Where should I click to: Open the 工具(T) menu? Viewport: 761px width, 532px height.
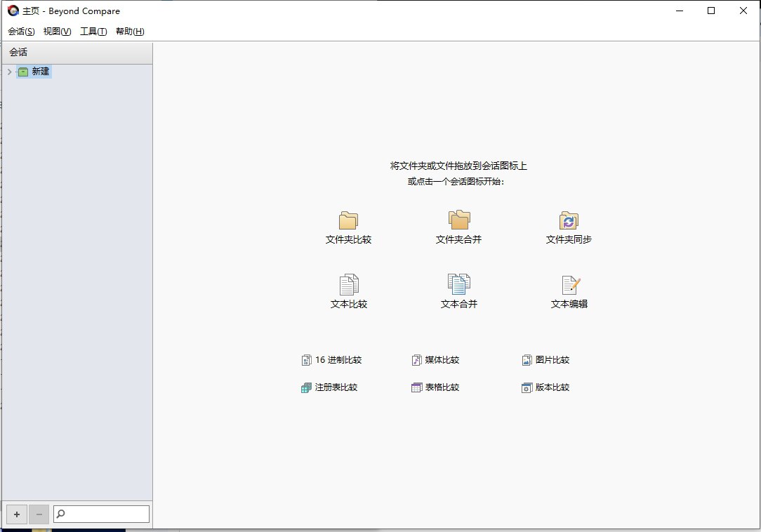93,32
